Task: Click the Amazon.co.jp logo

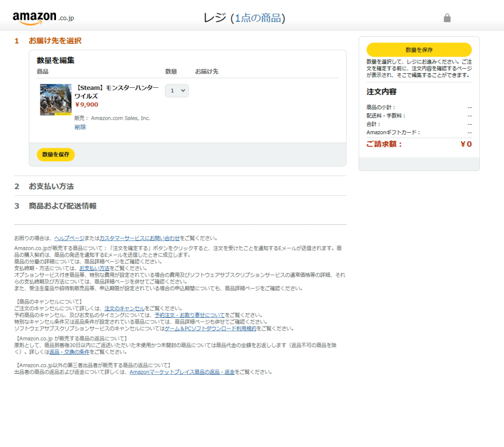Action: click(43, 18)
